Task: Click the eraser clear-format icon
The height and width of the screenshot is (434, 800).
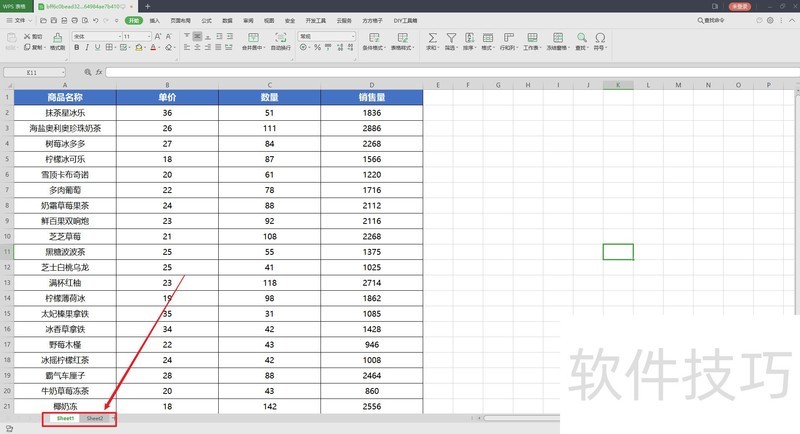Action: (169, 47)
